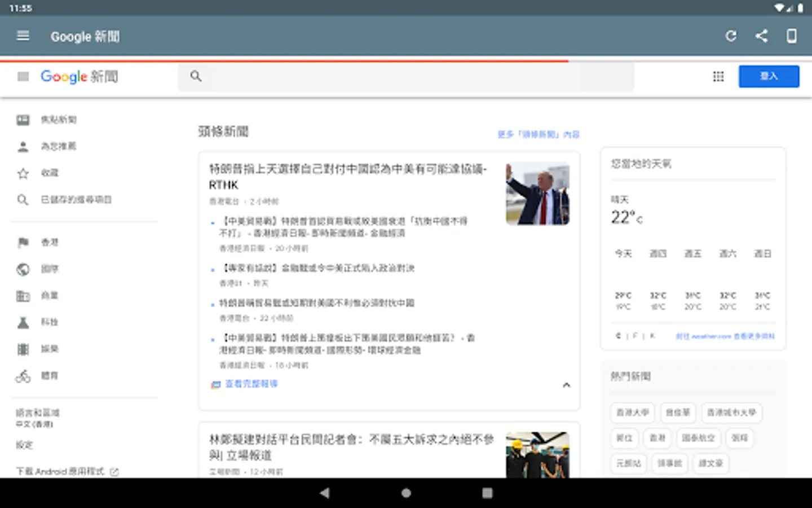Screen dimensions: 812x508
Task: Click the 國際 globe icon
Action: (23, 269)
